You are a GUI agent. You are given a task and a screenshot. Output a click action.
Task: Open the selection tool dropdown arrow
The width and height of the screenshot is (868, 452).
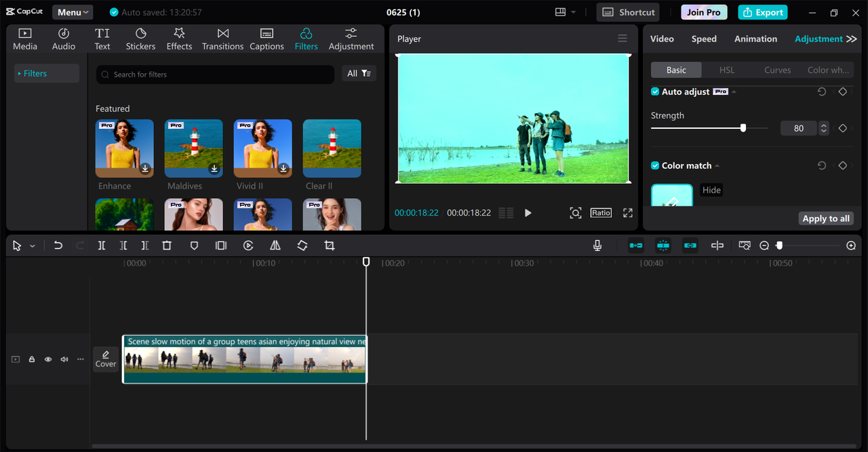pyautogui.click(x=32, y=246)
